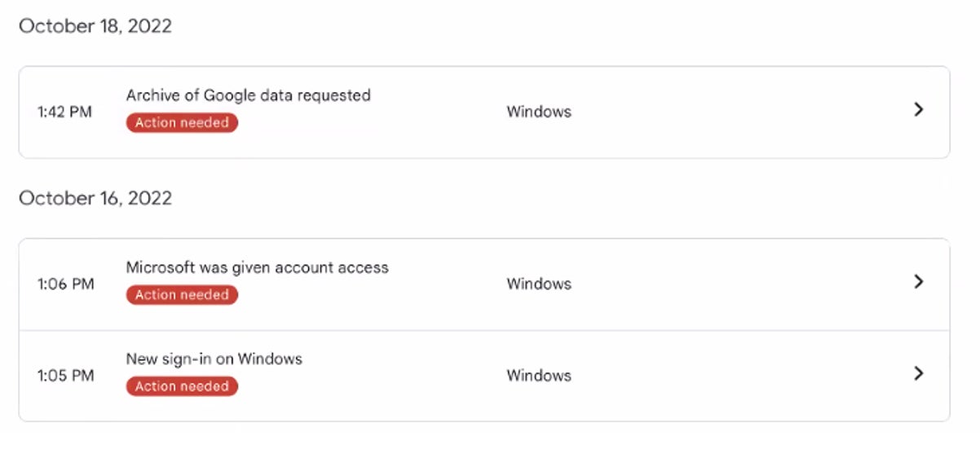Expand the New sign-in on Windows chevron
Viewport: 980px width, 458px height.
click(x=918, y=373)
